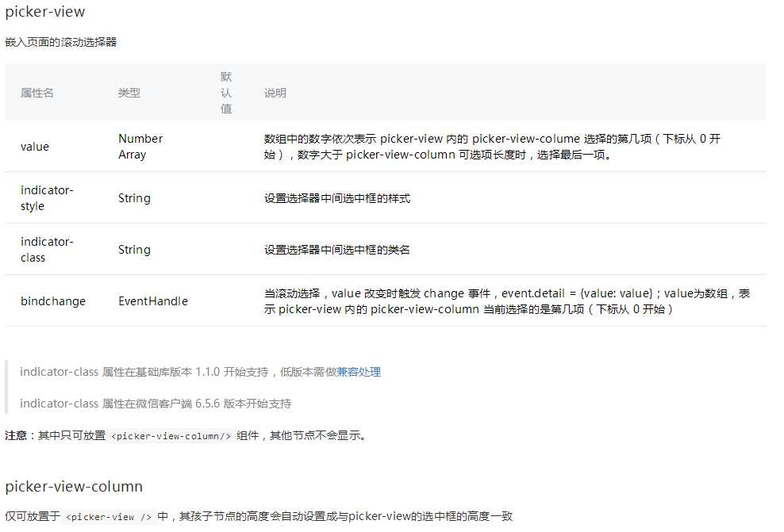Select the indicator-style property name
The height and width of the screenshot is (532, 784).
pyautogui.click(x=47, y=198)
